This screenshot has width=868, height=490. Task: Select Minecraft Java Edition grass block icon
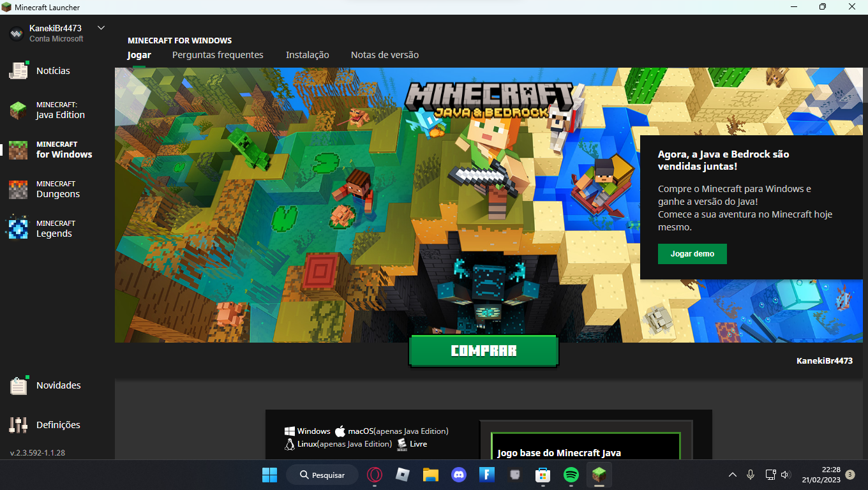coord(19,110)
